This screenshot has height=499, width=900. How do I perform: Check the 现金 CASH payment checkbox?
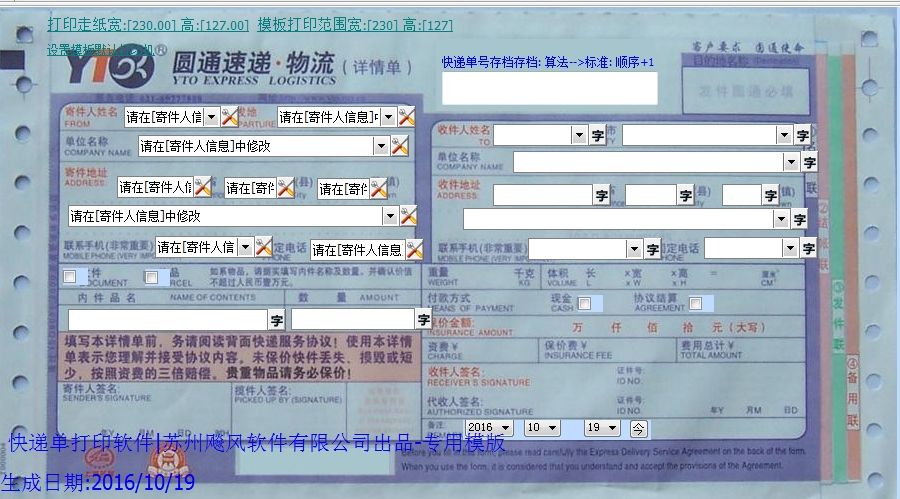point(584,303)
